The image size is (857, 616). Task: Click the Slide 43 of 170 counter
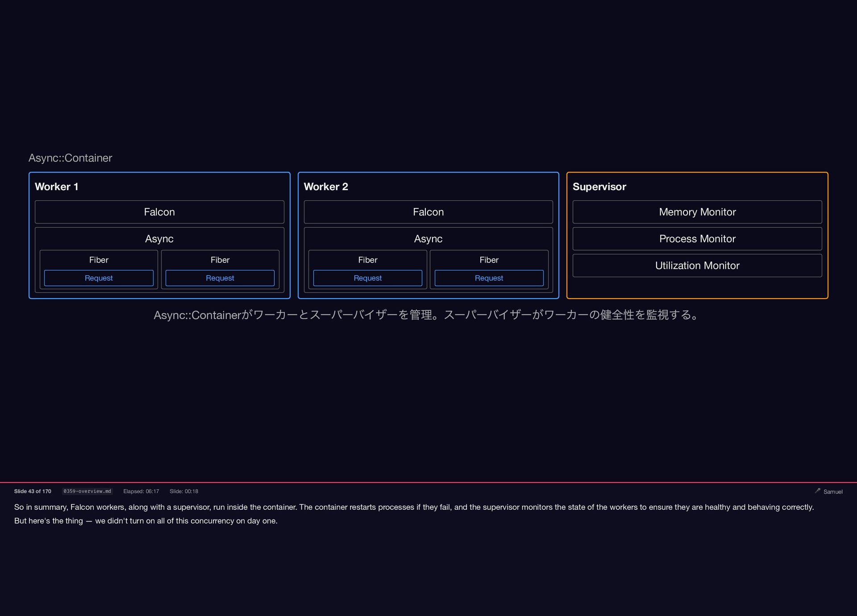33,491
